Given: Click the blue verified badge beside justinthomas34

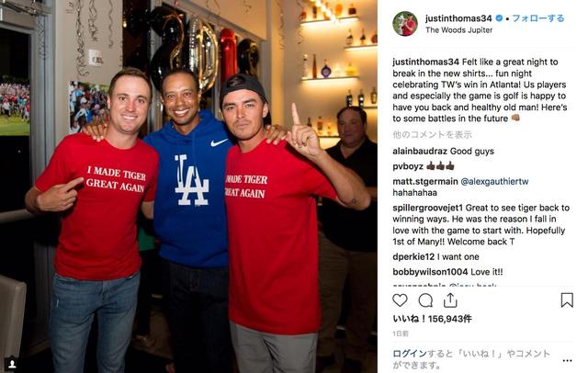Looking at the screenshot, I should [499, 18].
